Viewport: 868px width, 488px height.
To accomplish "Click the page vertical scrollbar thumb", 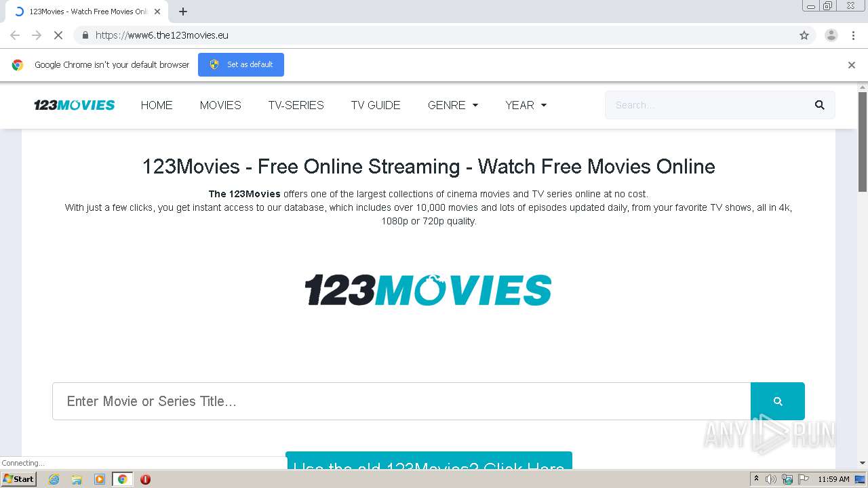I will [x=863, y=141].
